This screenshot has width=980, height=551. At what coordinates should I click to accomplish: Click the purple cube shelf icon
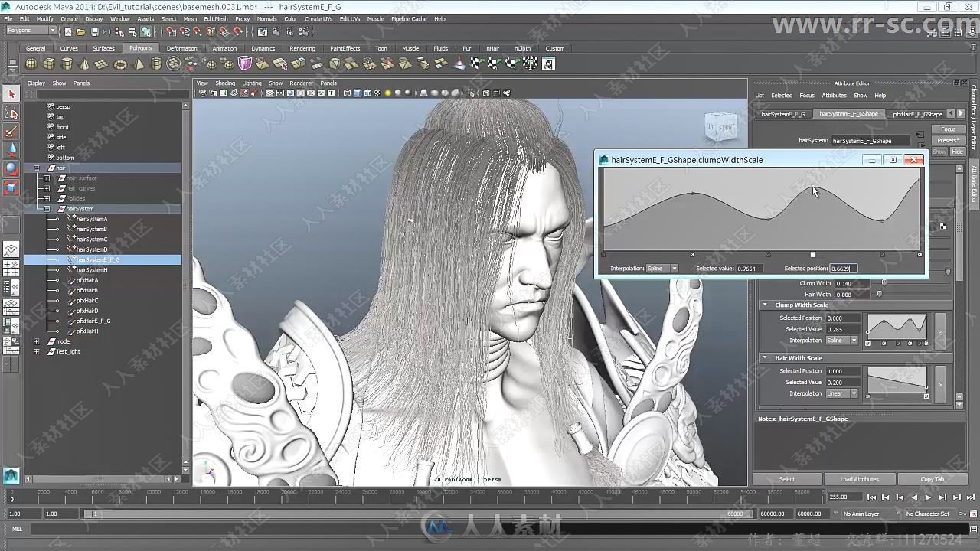tap(245, 64)
